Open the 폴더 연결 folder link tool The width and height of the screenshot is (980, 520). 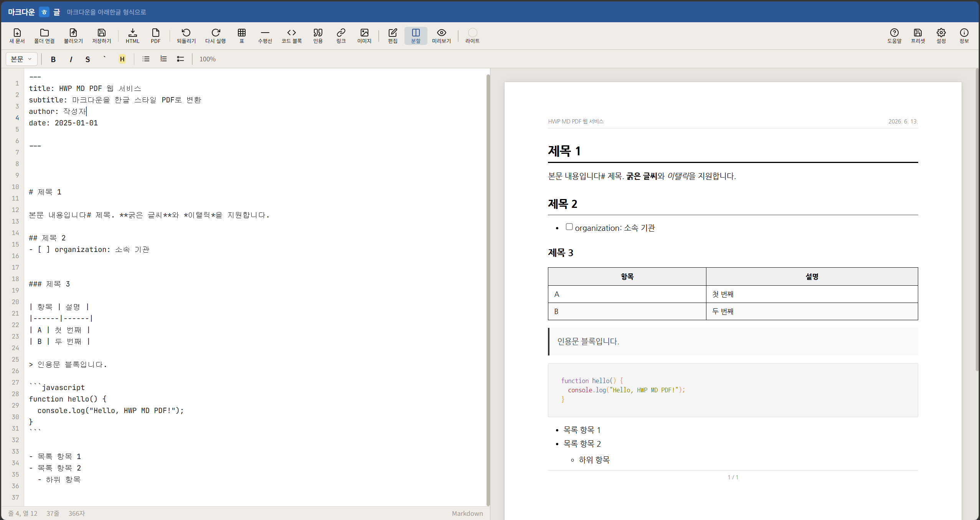pyautogui.click(x=45, y=36)
